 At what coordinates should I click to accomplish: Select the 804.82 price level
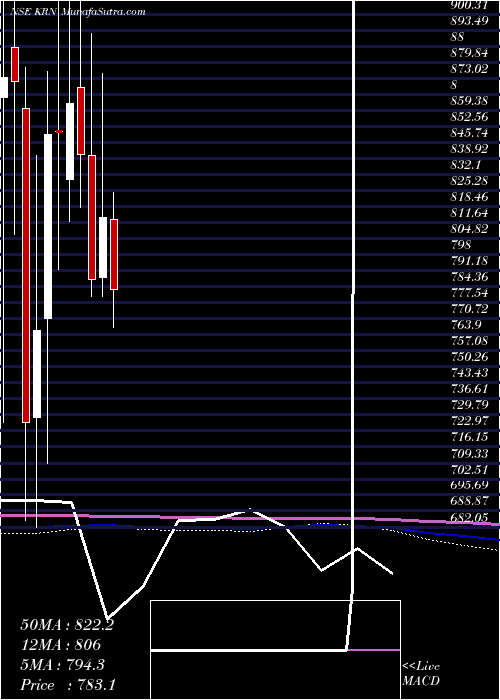pyautogui.click(x=470, y=229)
